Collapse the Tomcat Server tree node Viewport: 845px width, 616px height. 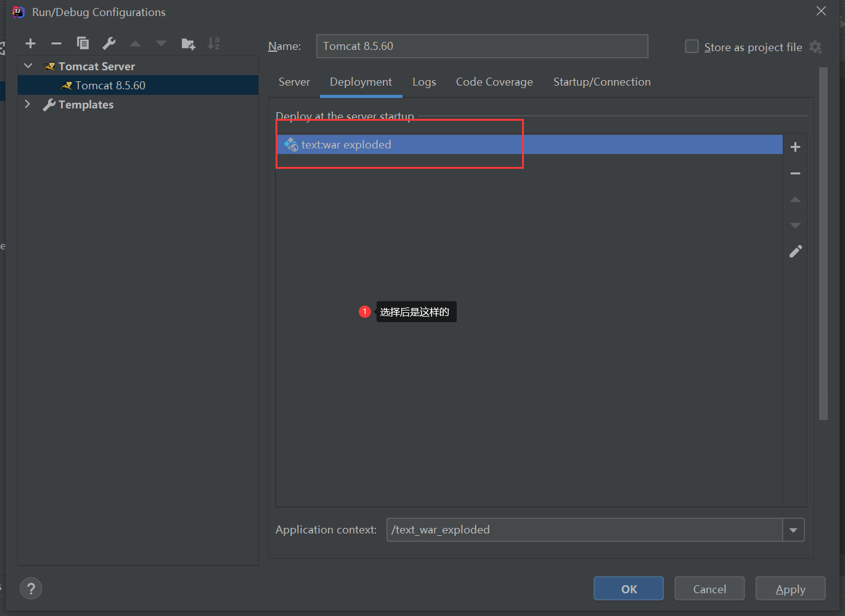(x=28, y=65)
